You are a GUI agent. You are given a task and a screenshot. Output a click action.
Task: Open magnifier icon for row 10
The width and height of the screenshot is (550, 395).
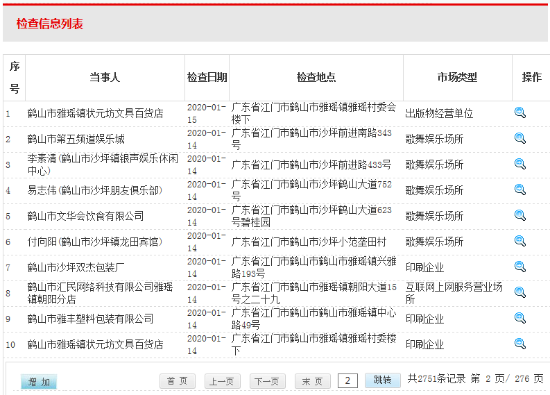(x=520, y=343)
